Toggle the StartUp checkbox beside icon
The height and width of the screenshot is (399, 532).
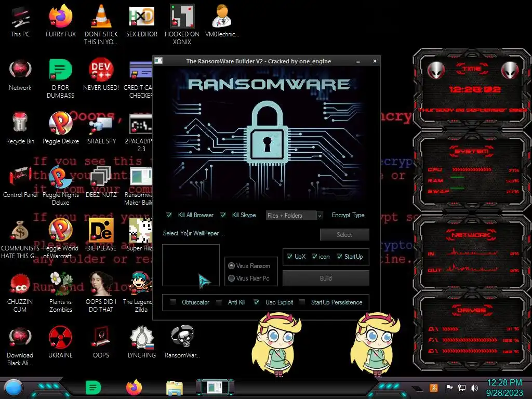[x=339, y=257]
